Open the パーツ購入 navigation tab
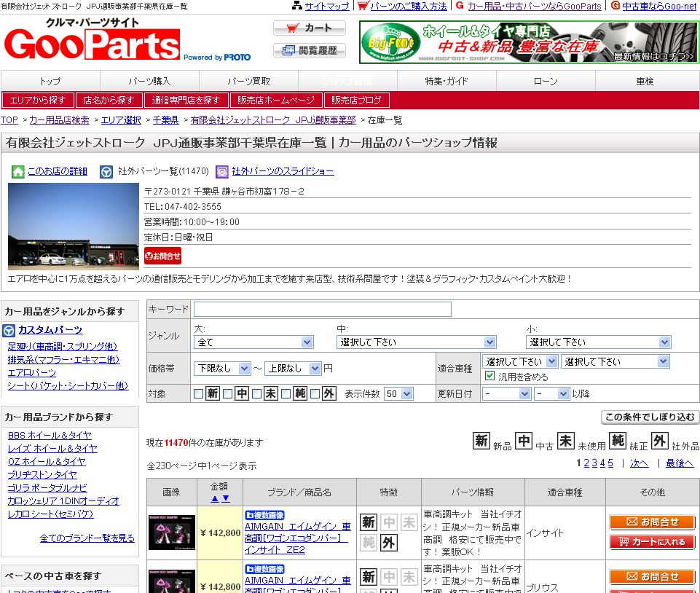 tap(149, 82)
